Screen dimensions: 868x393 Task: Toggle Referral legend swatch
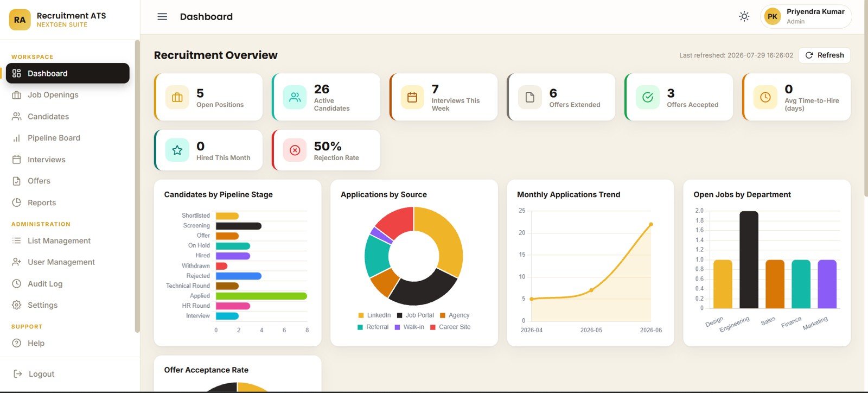361,327
